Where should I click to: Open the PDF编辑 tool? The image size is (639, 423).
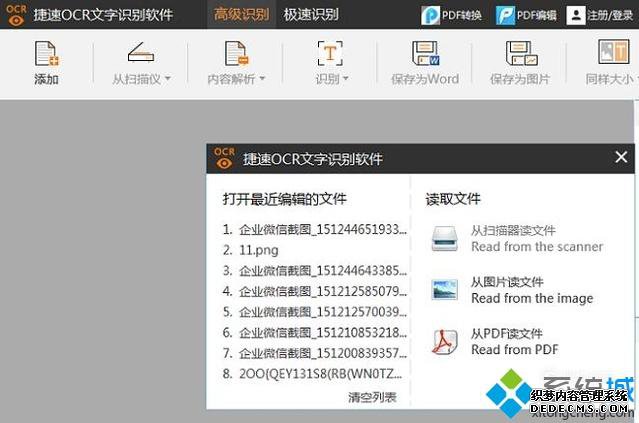point(526,15)
